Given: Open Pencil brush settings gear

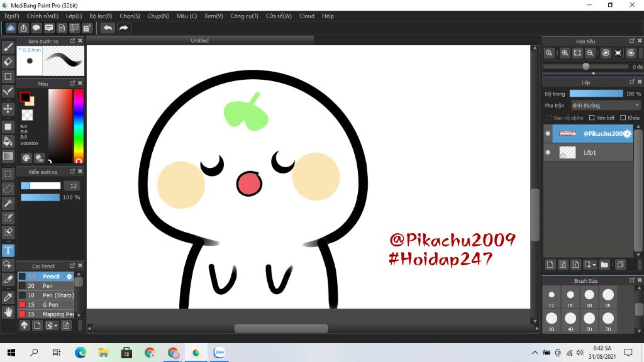Looking at the screenshot, I should click(69, 277).
